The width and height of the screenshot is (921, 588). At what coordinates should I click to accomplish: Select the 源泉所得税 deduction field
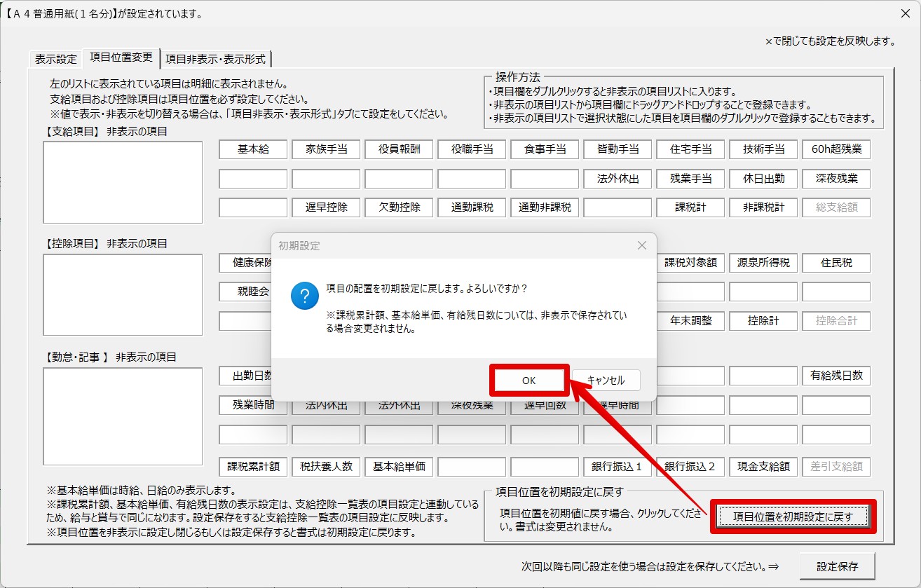763,263
